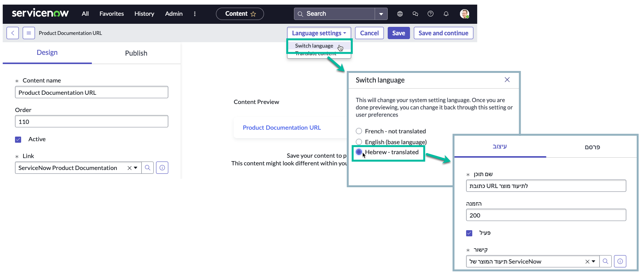Expand the Language settings dropdown

(x=319, y=33)
